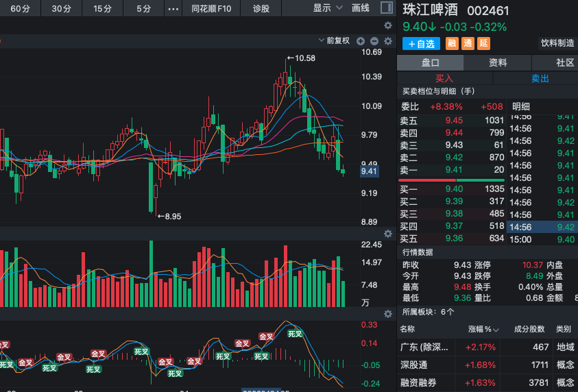
Task: Open the 深股通 sector row
Action: click(487, 365)
